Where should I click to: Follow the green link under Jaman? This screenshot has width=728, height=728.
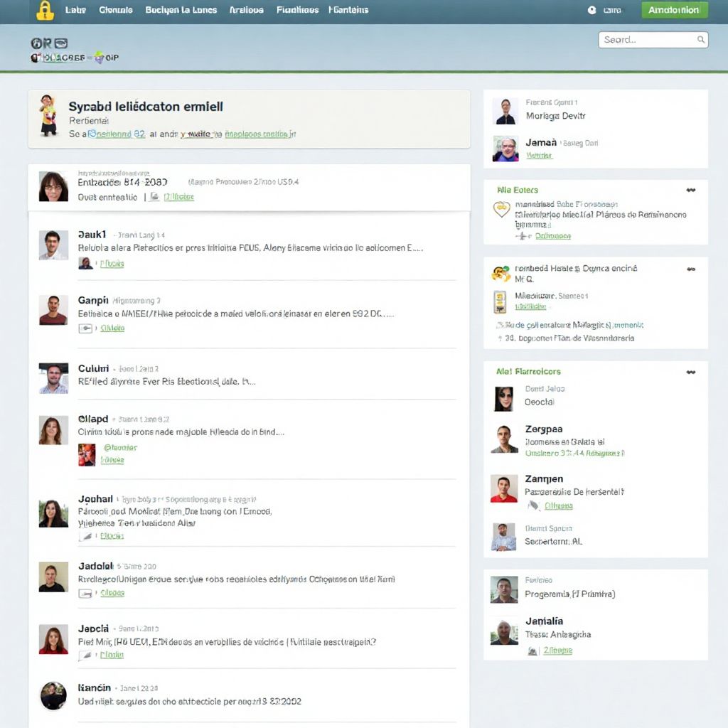(540, 155)
